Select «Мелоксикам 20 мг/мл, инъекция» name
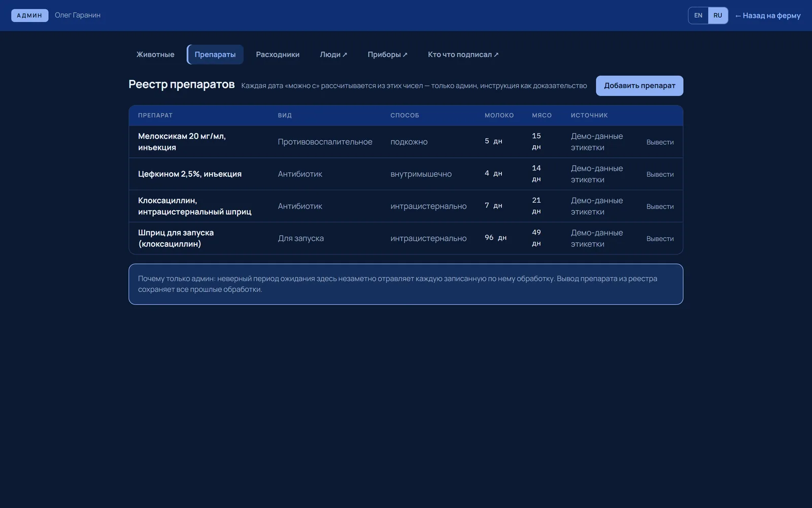The height and width of the screenshot is (508, 812). click(x=182, y=142)
